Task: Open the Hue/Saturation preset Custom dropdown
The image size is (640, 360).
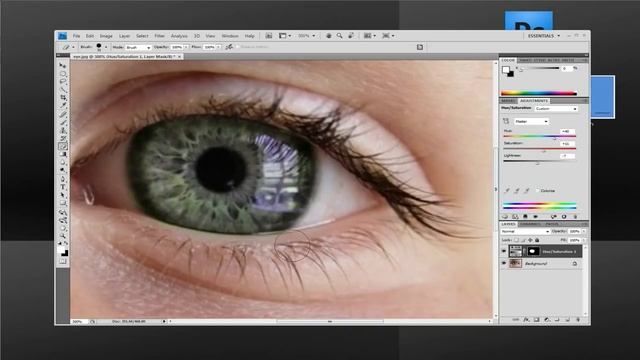Action: click(556, 109)
